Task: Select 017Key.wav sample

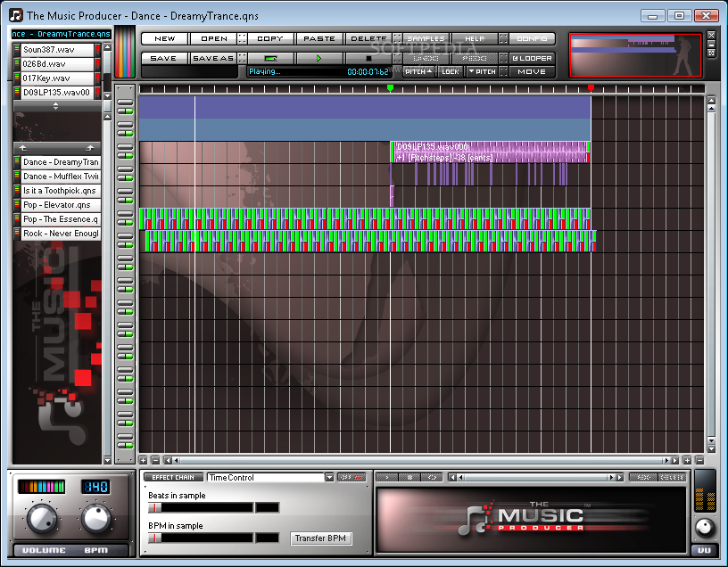Action: click(x=58, y=78)
